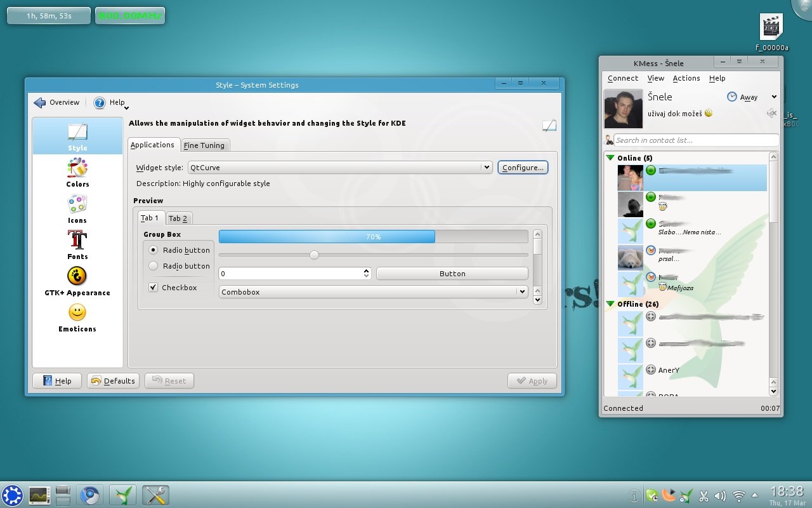Open the preview Combobox
This screenshot has height=508, width=812.
click(x=374, y=292)
